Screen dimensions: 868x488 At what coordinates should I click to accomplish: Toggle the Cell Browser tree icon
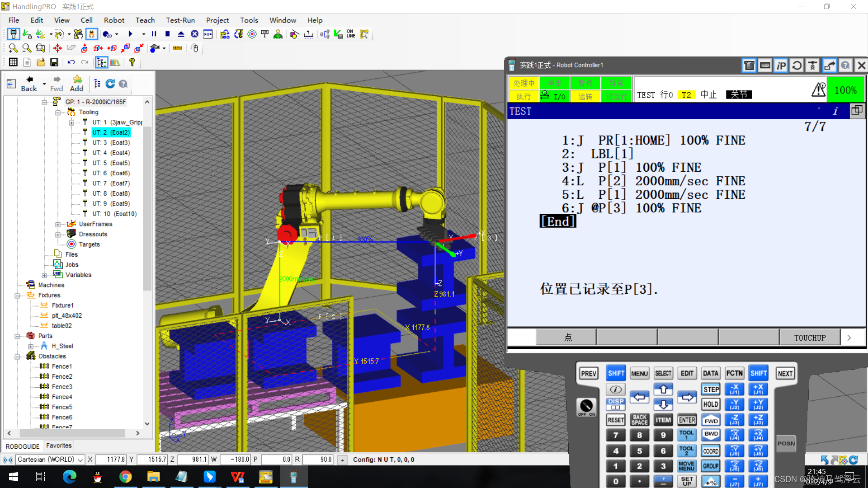pyautogui.click(x=101, y=62)
